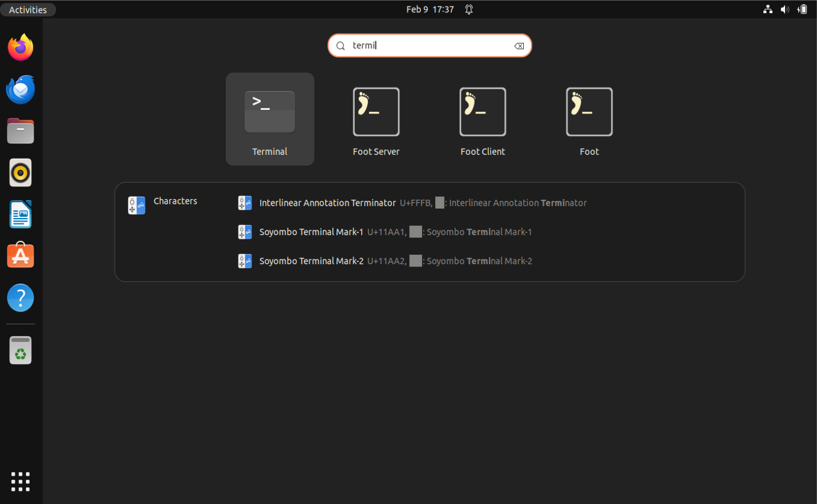Screen dimensions: 817x504
Task: Select Interlinear Annotation Terminator character result
Action: click(328, 203)
